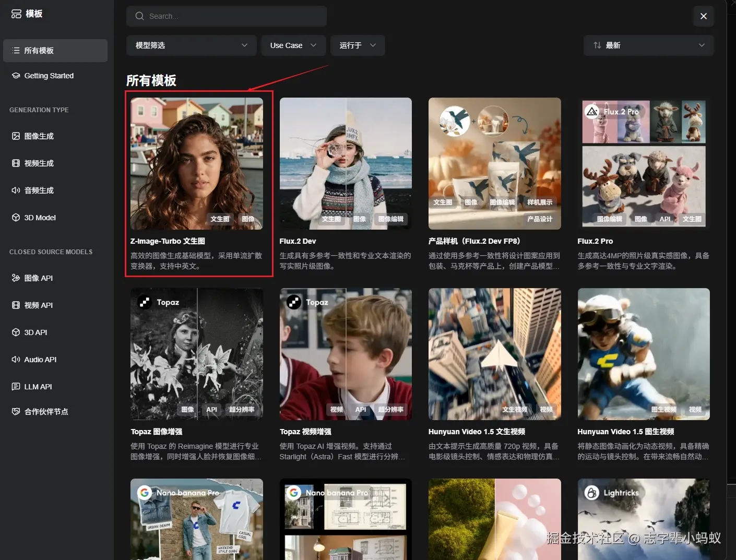Click the sort arrows icon beside 最新
736x560 pixels.
pos(597,45)
